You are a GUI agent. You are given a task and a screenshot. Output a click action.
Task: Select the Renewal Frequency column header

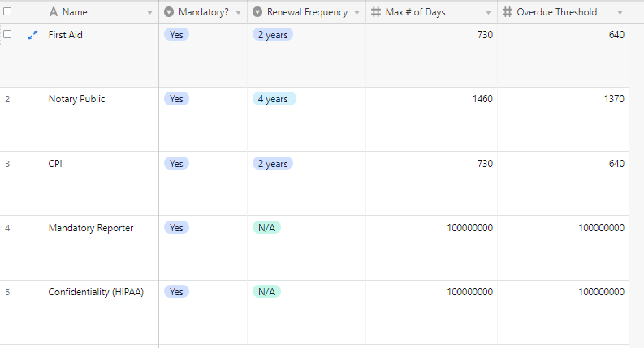[x=306, y=11]
